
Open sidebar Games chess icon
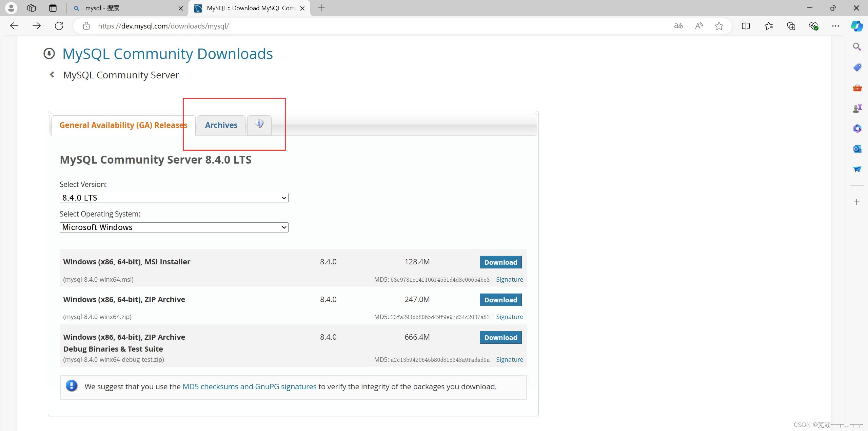[x=857, y=108]
